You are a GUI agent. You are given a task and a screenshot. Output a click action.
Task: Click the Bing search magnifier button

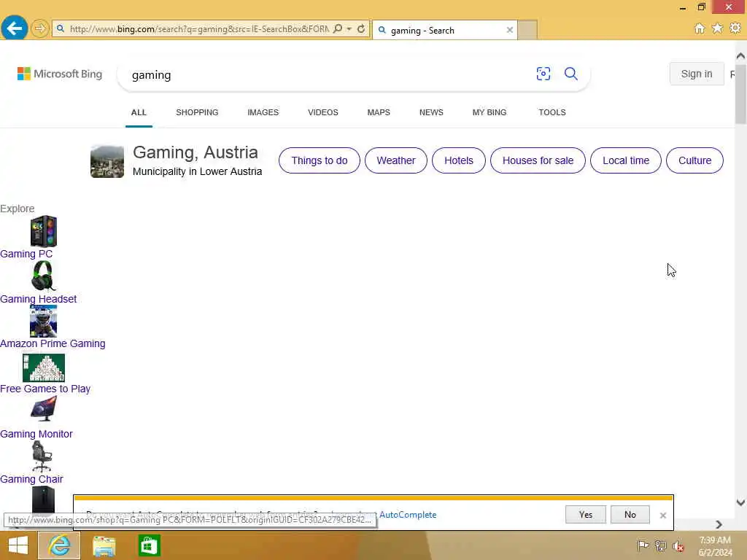(x=570, y=74)
